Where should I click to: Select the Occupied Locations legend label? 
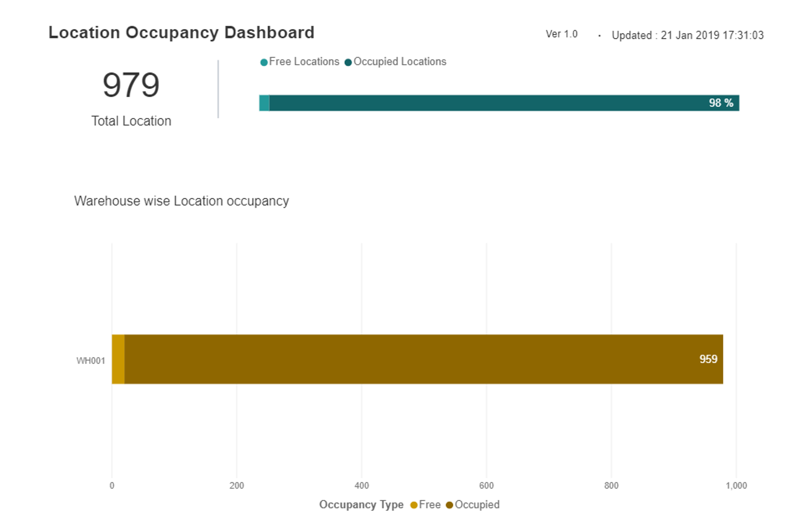[400, 61]
